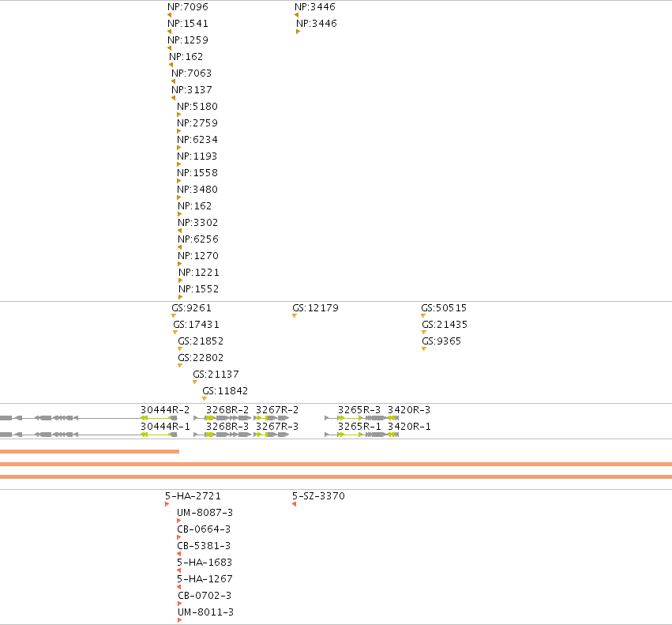Click the 3268R-2 transcript label
Screen dimensions: 672x625
tap(227, 410)
